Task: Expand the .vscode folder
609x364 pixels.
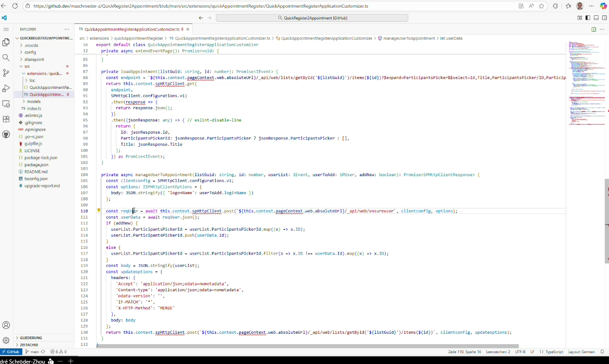Action: (x=31, y=45)
